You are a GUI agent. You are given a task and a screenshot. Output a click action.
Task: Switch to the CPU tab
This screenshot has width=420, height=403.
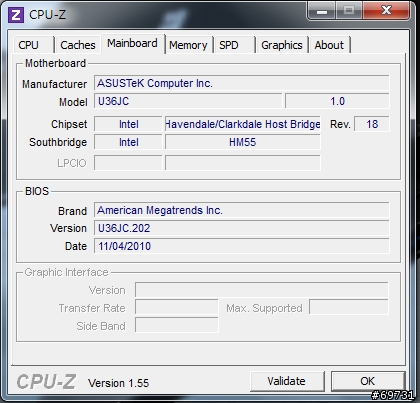33,45
